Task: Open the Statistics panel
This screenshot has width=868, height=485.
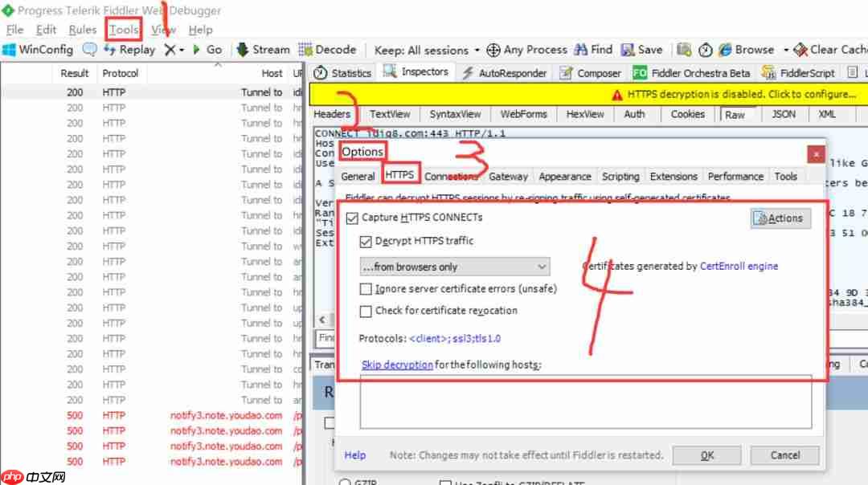Action: 342,71
